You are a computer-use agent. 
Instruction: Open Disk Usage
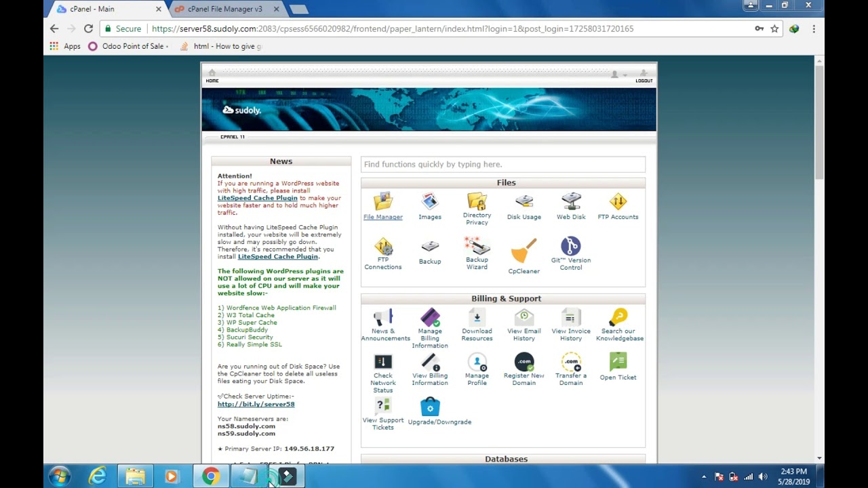[524, 202]
